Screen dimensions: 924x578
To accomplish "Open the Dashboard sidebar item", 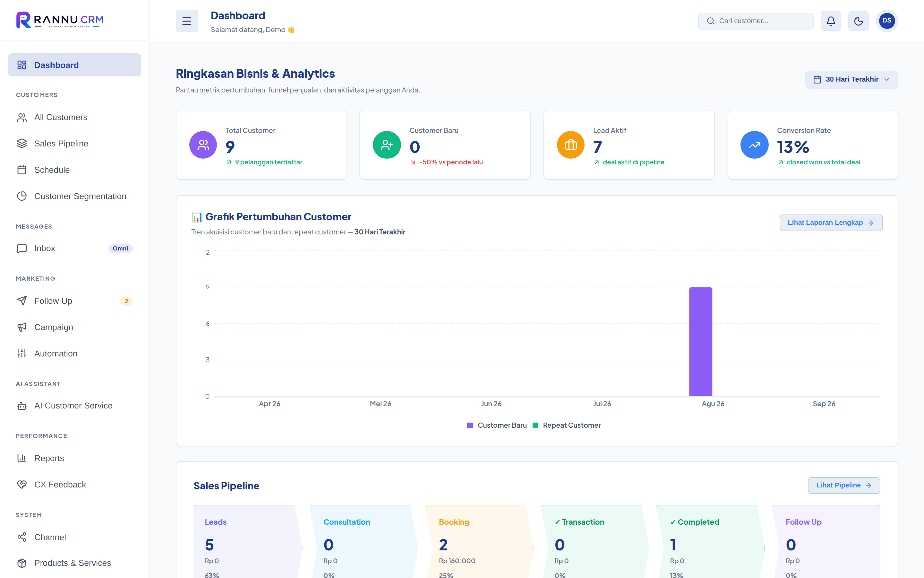I will pos(75,65).
